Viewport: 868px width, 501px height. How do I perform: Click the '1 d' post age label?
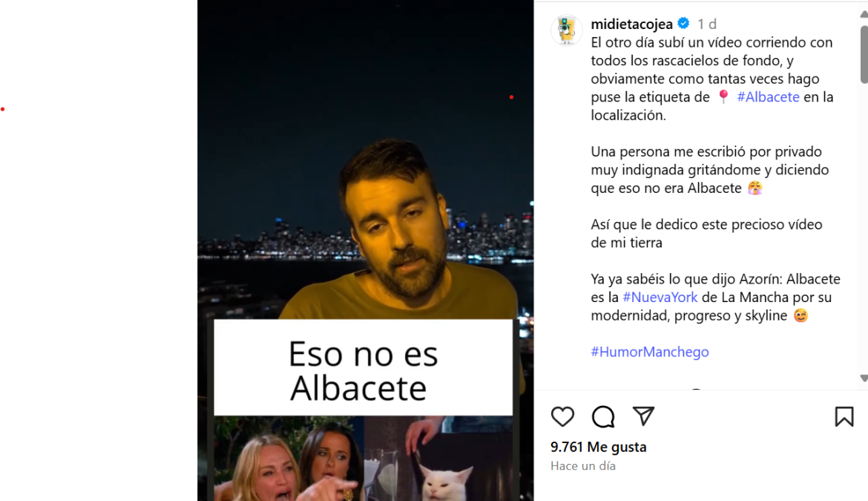point(707,24)
